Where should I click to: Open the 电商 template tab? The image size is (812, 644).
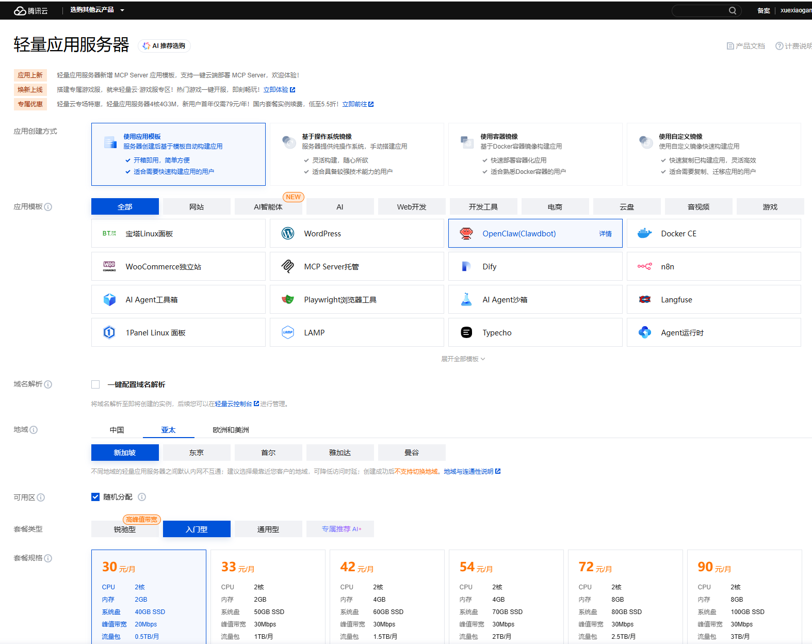click(x=555, y=206)
